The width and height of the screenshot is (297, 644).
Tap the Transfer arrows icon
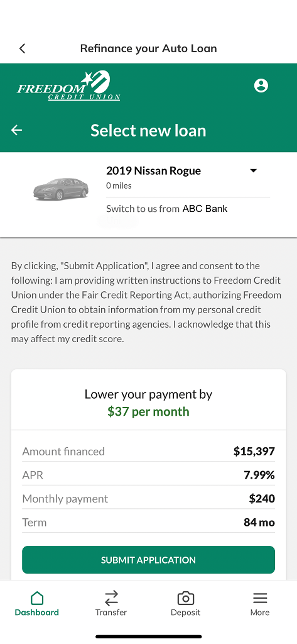(111, 597)
